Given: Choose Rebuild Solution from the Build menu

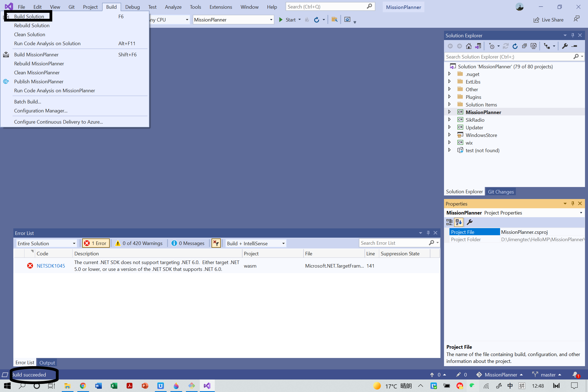Looking at the screenshot, I should click(32, 25).
